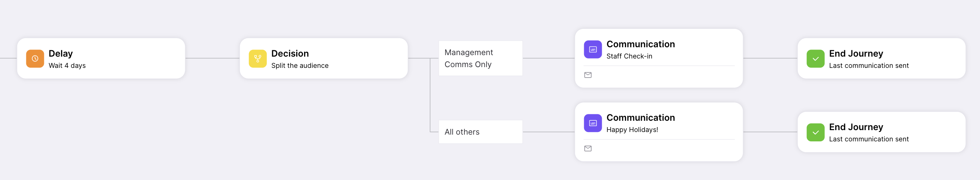
Task: Open the Delay step titled Wait 4 days
Action: click(101, 58)
